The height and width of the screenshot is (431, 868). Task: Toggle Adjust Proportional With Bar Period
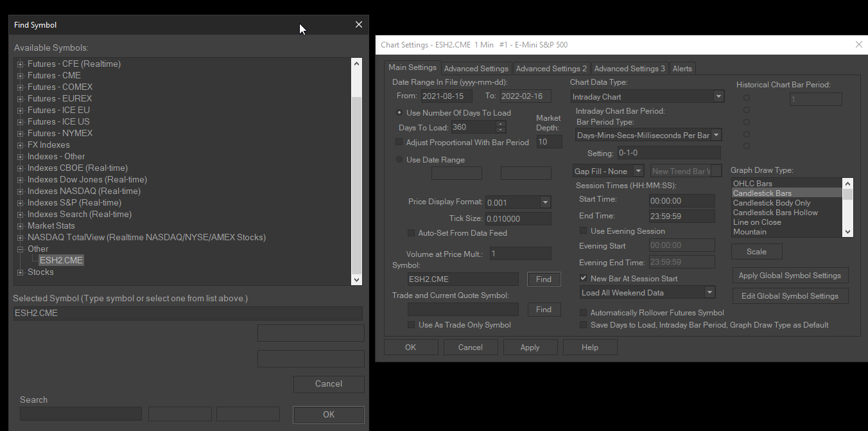(x=399, y=143)
